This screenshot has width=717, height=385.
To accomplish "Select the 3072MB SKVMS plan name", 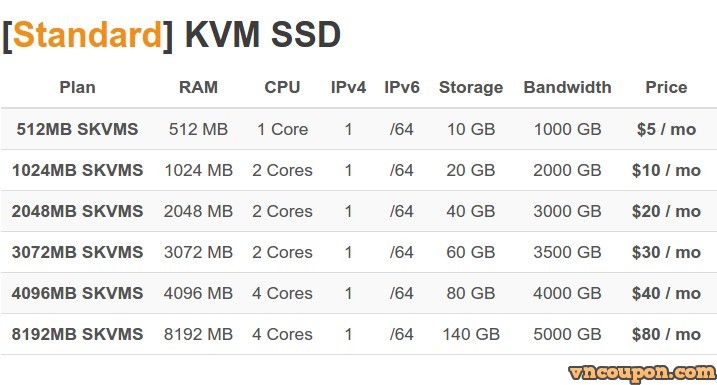I will [x=77, y=252].
